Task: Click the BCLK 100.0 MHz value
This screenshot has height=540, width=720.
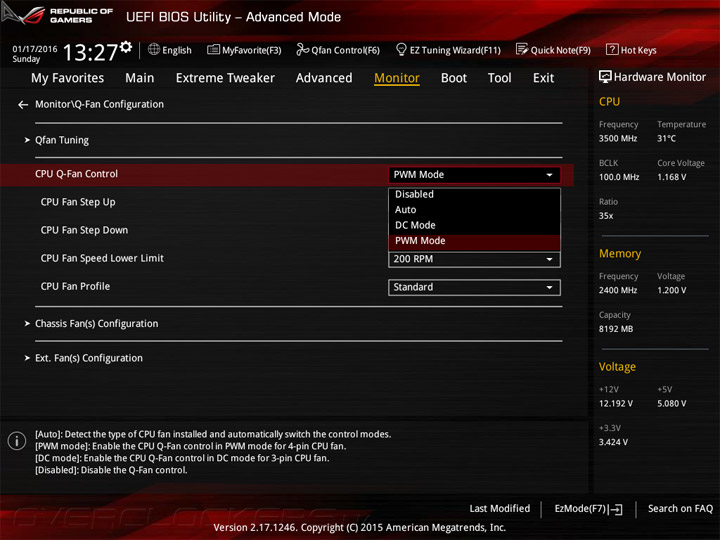Action: [619, 177]
